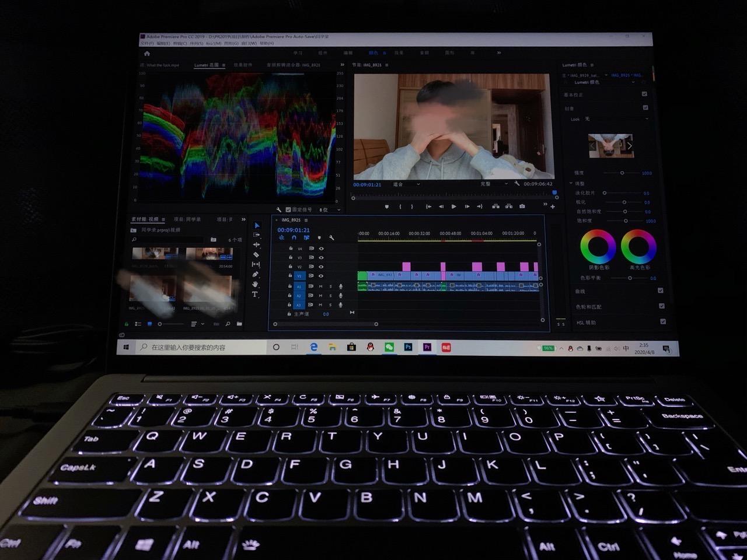Go to Out point in program monitor
Image resolution: width=747 pixels, height=560 pixels.
point(480,206)
